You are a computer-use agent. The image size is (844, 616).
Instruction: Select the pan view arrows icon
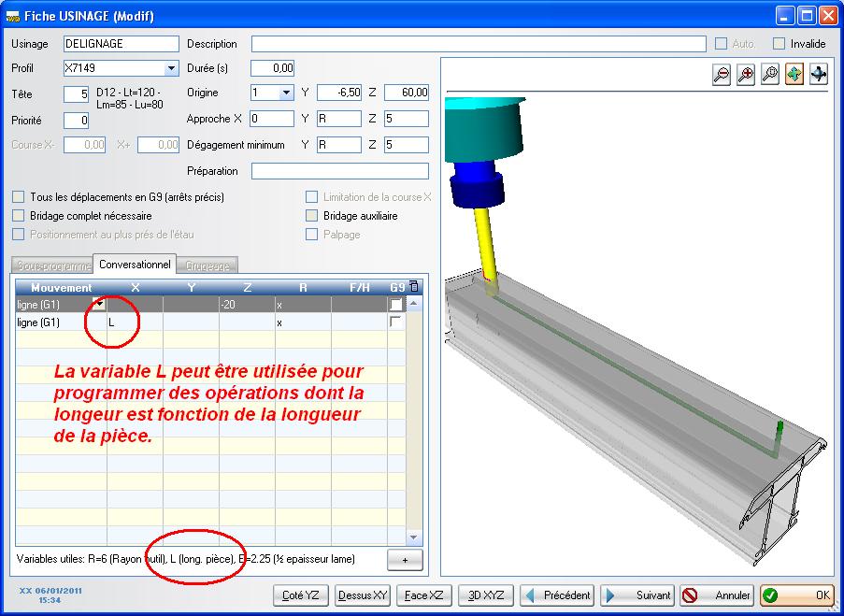[x=794, y=74]
